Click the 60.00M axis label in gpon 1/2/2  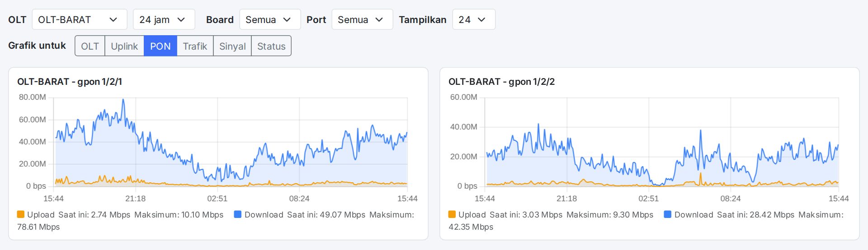click(463, 97)
